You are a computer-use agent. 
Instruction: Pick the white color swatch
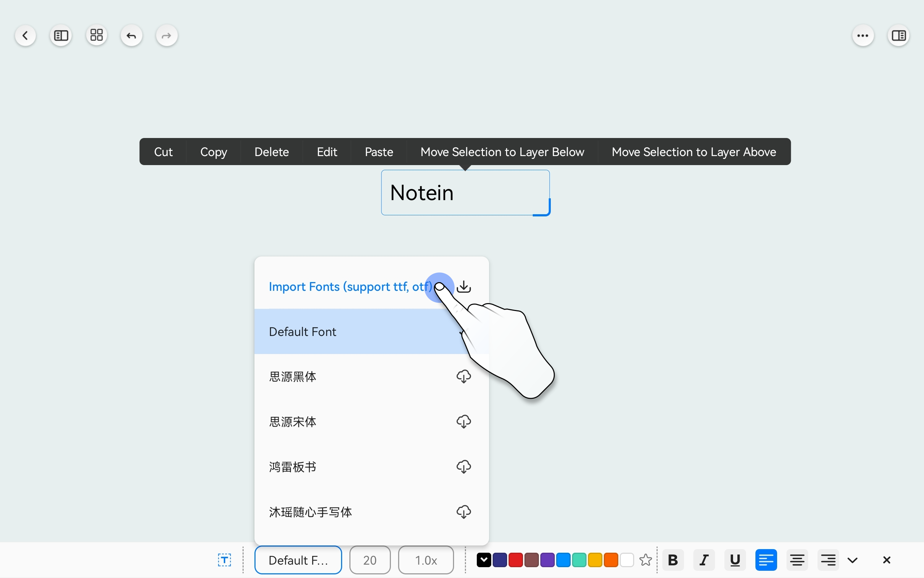(x=627, y=560)
